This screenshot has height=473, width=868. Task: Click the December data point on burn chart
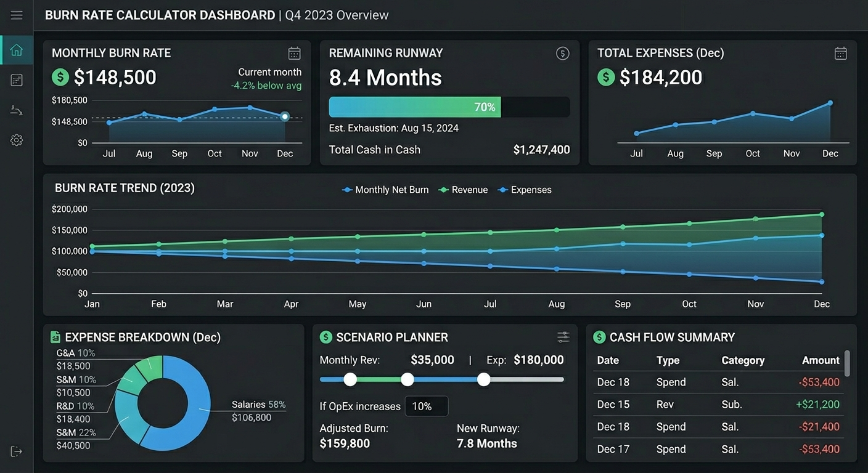point(285,116)
